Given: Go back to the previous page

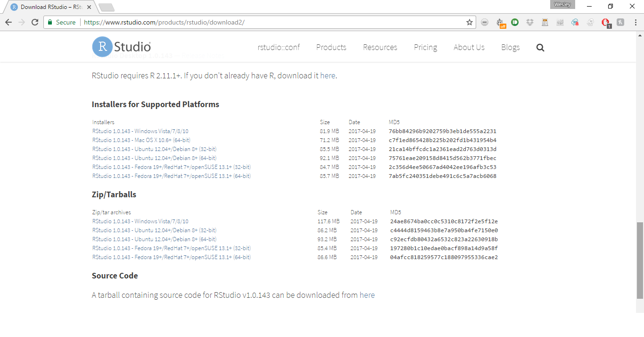Looking at the screenshot, I should 8,22.
